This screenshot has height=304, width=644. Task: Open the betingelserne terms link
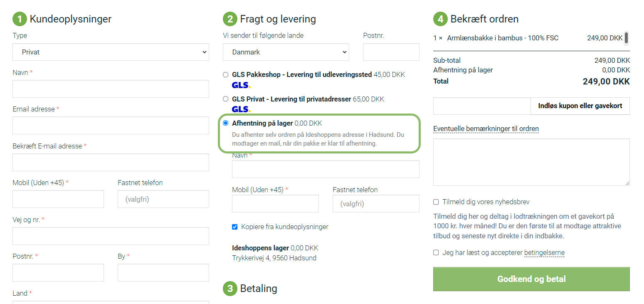coord(544,252)
